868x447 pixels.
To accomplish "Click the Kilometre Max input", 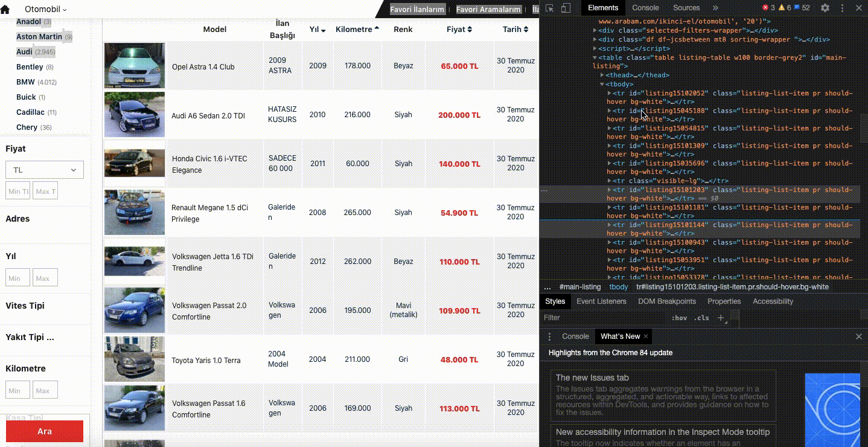I will (x=45, y=390).
